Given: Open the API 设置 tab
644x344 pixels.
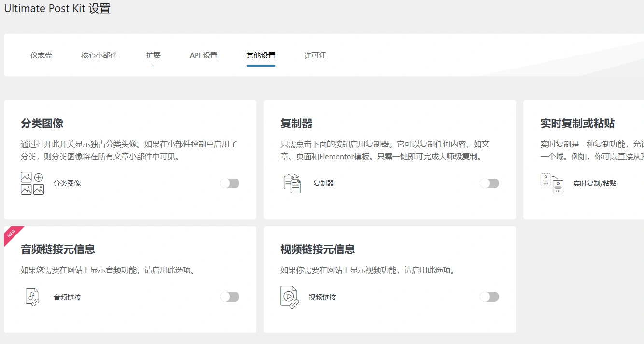Looking at the screenshot, I should pos(203,55).
